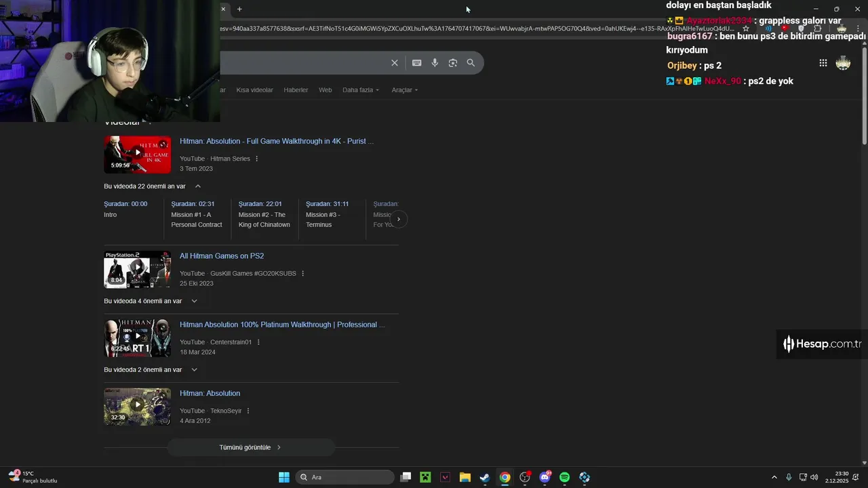Show hidden system tray icons

click(774, 477)
